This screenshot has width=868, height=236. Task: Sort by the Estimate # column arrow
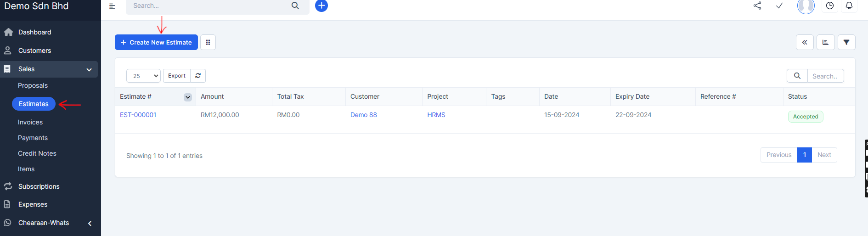[188, 97]
